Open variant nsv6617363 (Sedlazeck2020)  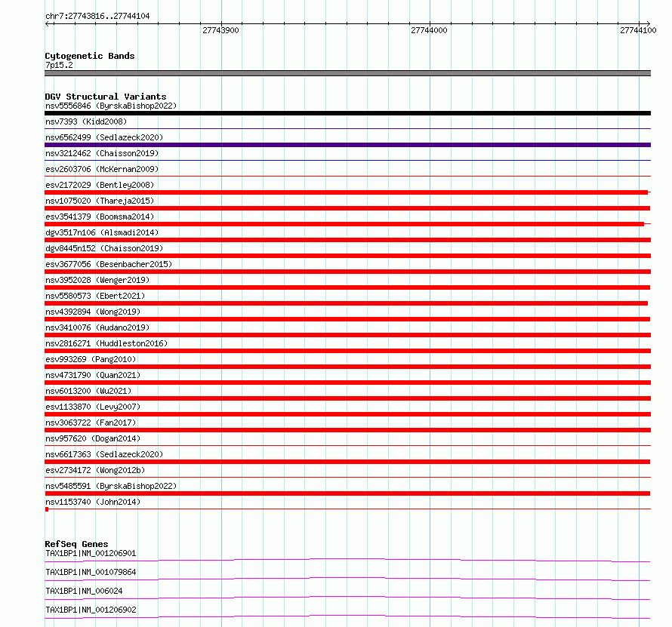pyautogui.click(x=104, y=454)
